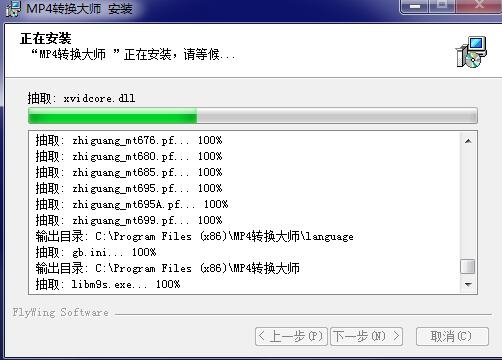Select the zhiguang_mt699.pf log entry
The width and height of the screenshot is (502, 360).
point(129,220)
